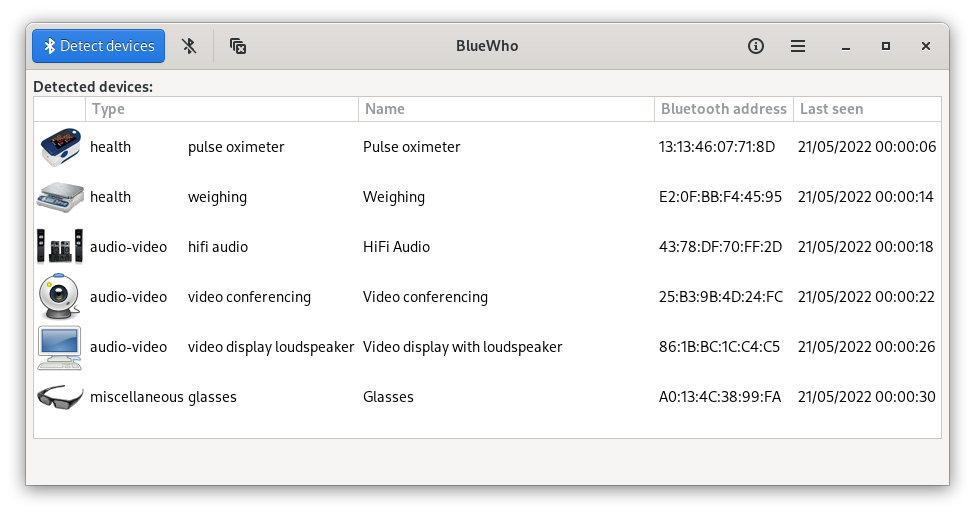Image resolution: width=975 pixels, height=514 pixels.
Task: Select the Weighing device name
Action: pyautogui.click(x=394, y=197)
